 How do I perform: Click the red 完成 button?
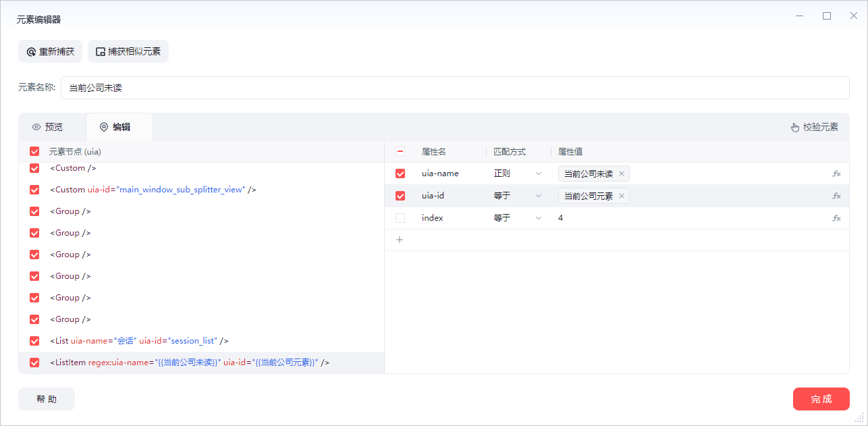pyautogui.click(x=821, y=399)
